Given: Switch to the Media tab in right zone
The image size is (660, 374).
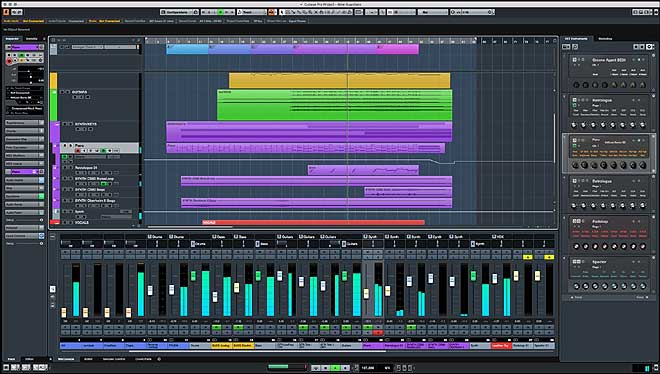Looking at the screenshot, I should pyautogui.click(x=605, y=39).
